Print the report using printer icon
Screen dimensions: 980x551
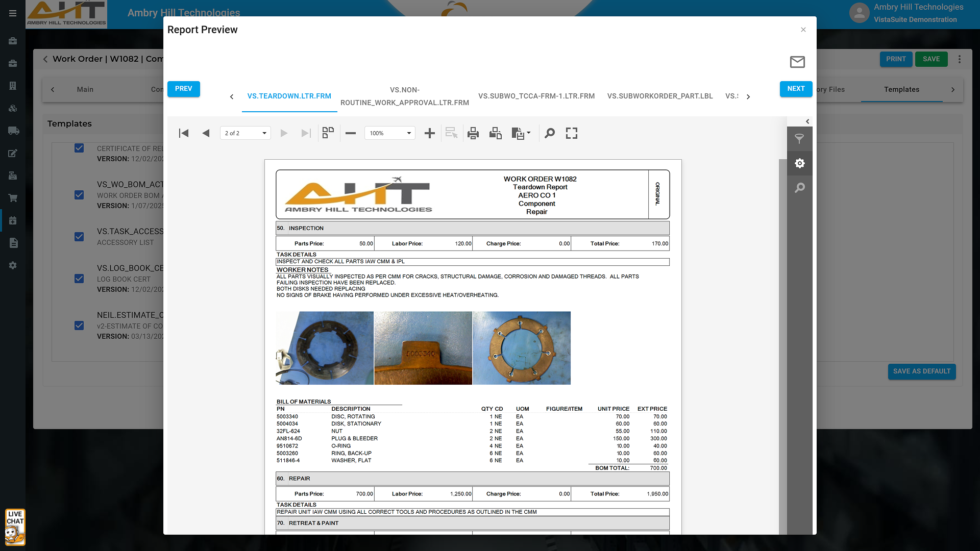pos(473,133)
